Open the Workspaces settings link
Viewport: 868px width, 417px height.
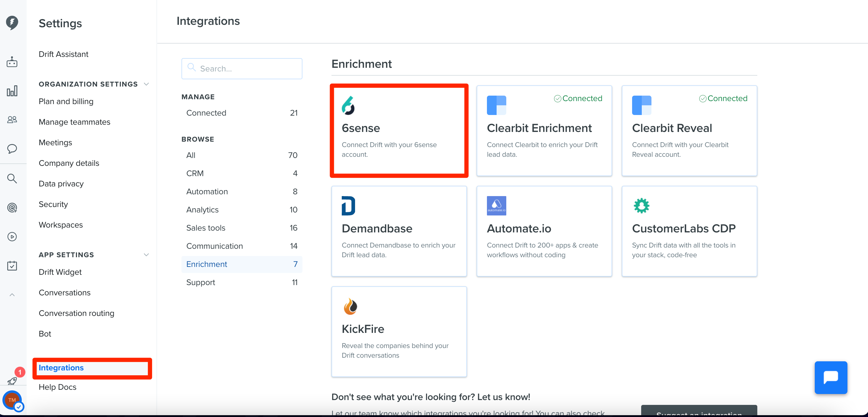pyautogui.click(x=61, y=225)
